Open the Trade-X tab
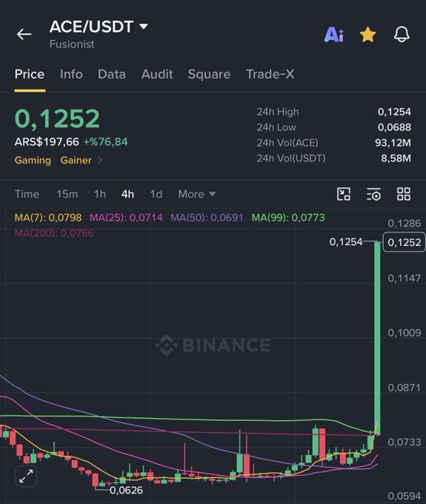 point(270,74)
